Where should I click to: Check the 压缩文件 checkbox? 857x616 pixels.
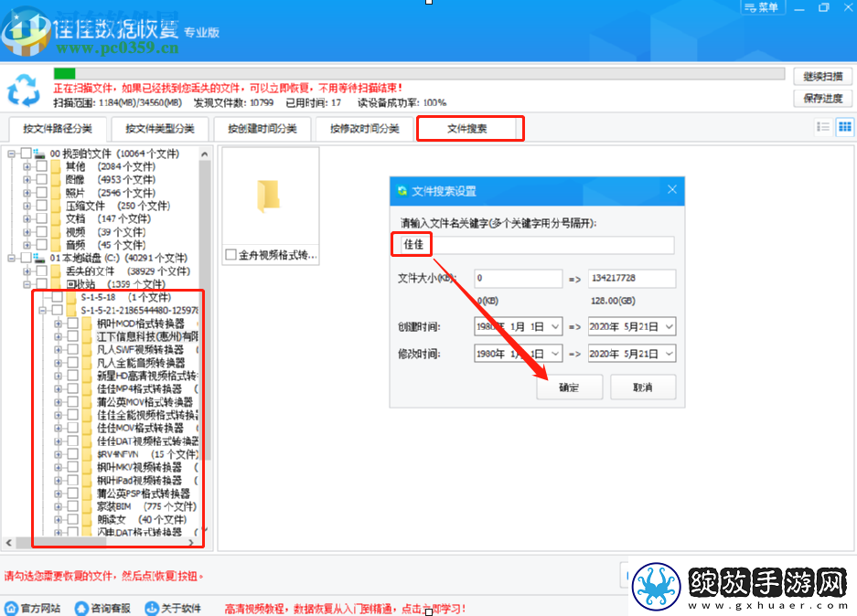point(41,206)
